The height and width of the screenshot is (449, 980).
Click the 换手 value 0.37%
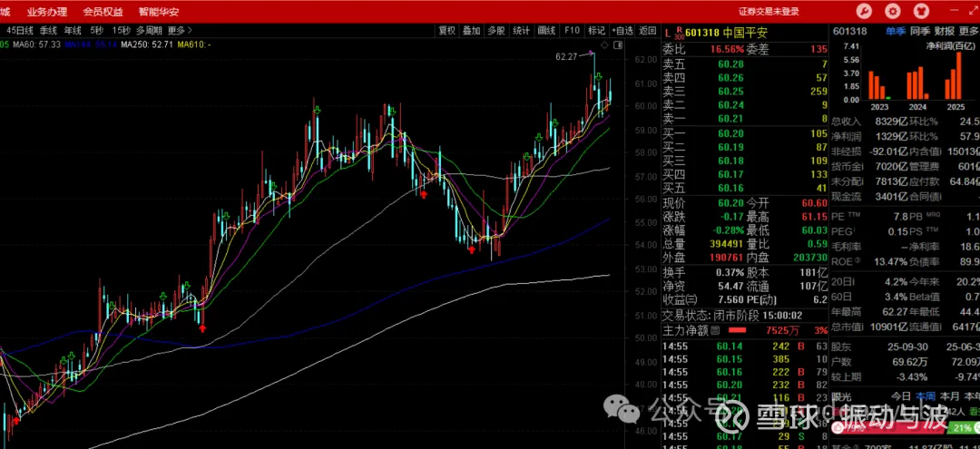pos(730,273)
